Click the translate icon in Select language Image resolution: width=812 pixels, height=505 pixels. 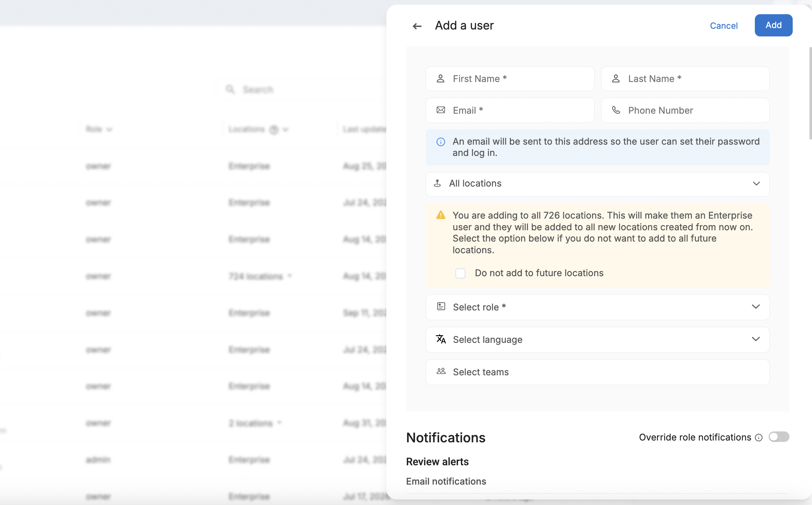point(441,339)
